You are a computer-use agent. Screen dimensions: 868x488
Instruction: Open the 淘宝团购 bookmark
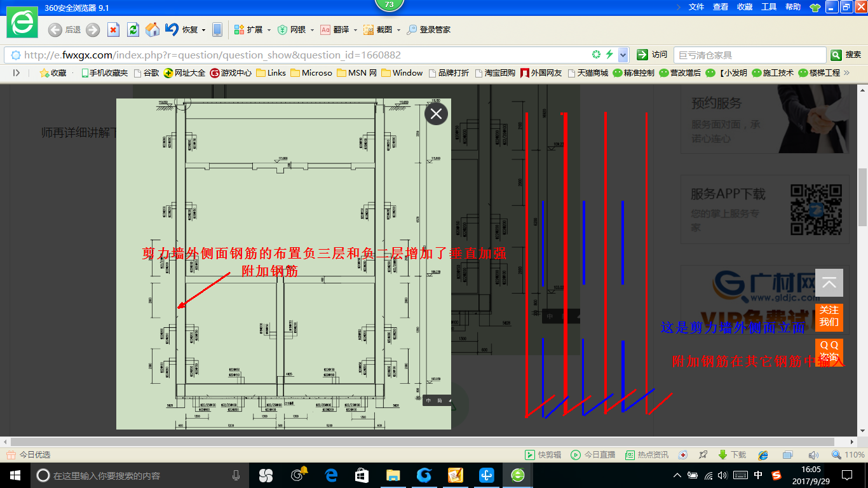[x=495, y=73]
